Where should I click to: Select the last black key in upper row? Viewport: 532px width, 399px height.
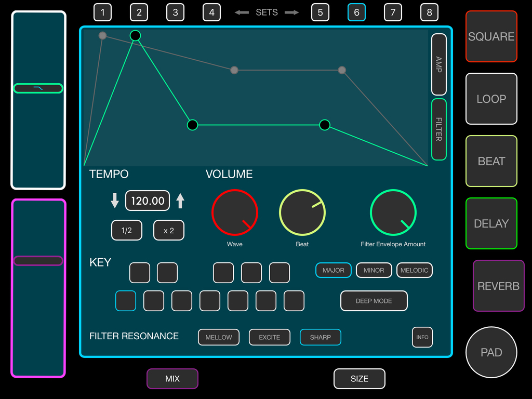[280, 273]
